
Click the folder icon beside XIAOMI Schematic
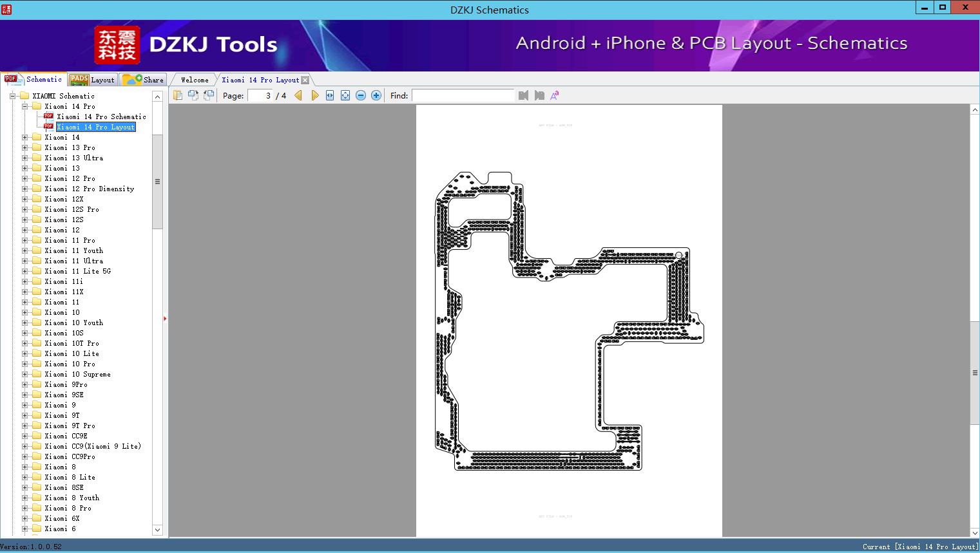click(x=24, y=96)
